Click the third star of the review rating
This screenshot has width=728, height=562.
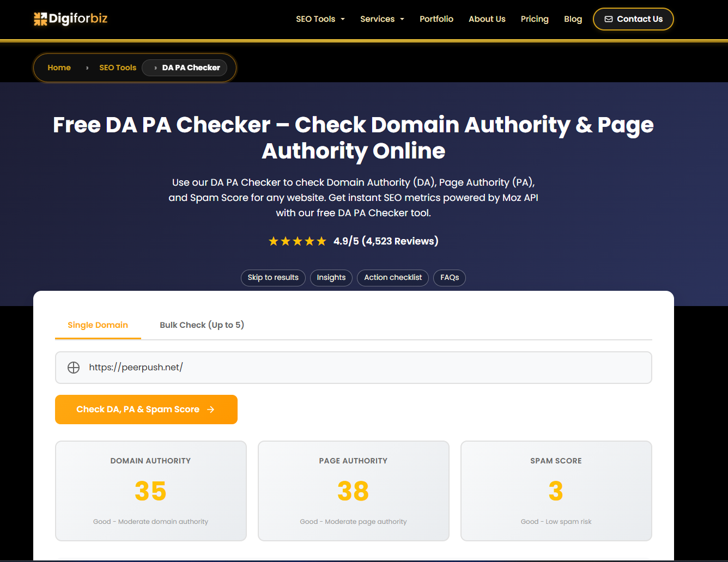pyautogui.click(x=297, y=241)
